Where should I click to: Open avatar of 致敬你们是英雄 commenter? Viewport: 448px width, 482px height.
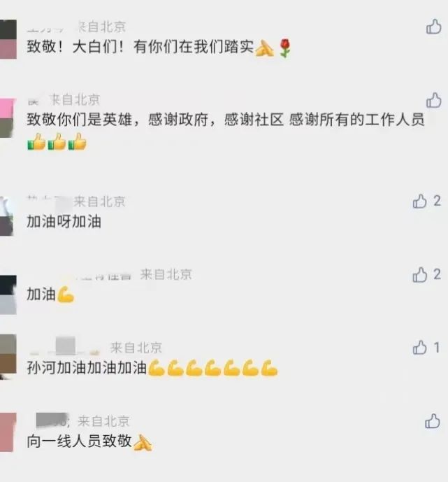pos(8,118)
